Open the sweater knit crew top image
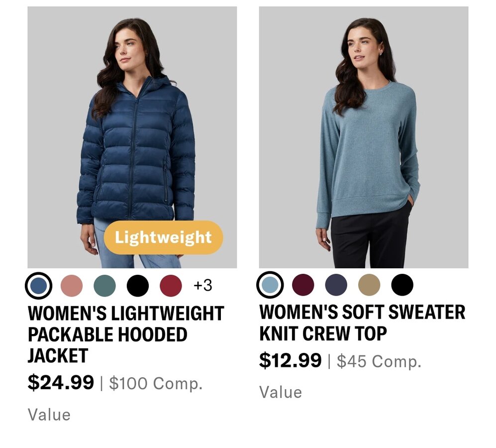The height and width of the screenshot is (448, 496). [364, 137]
